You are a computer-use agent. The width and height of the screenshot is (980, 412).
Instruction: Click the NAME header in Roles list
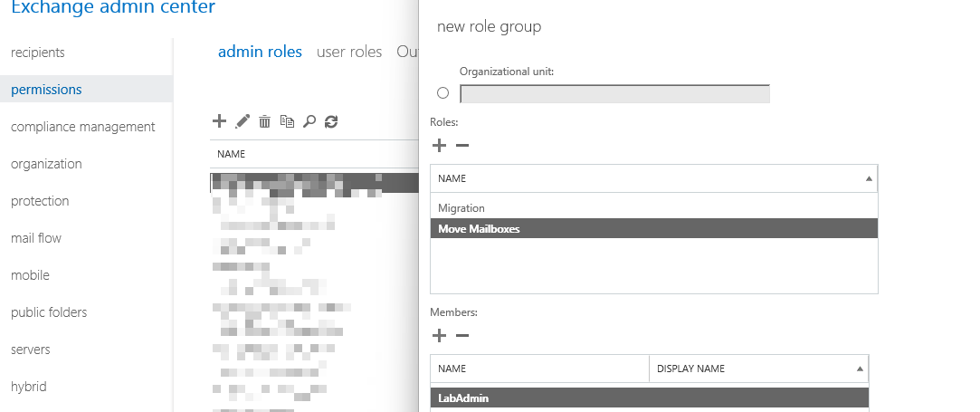click(452, 178)
